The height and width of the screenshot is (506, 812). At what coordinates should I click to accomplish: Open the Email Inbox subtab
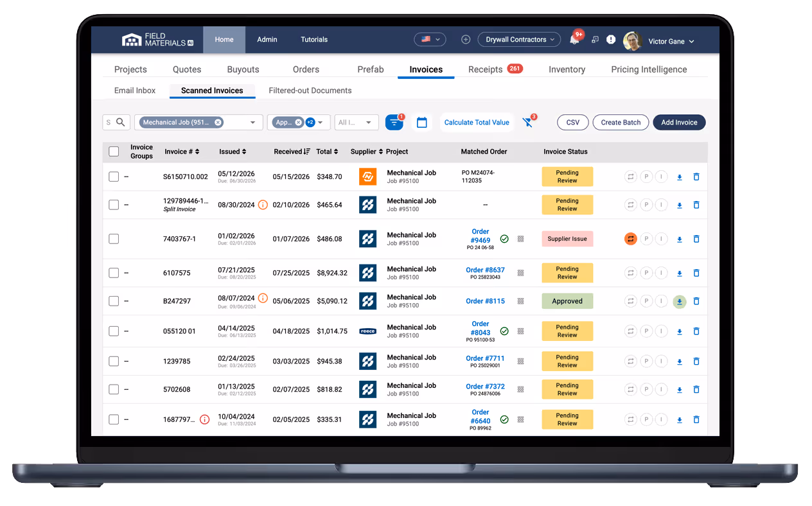point(135,91)
